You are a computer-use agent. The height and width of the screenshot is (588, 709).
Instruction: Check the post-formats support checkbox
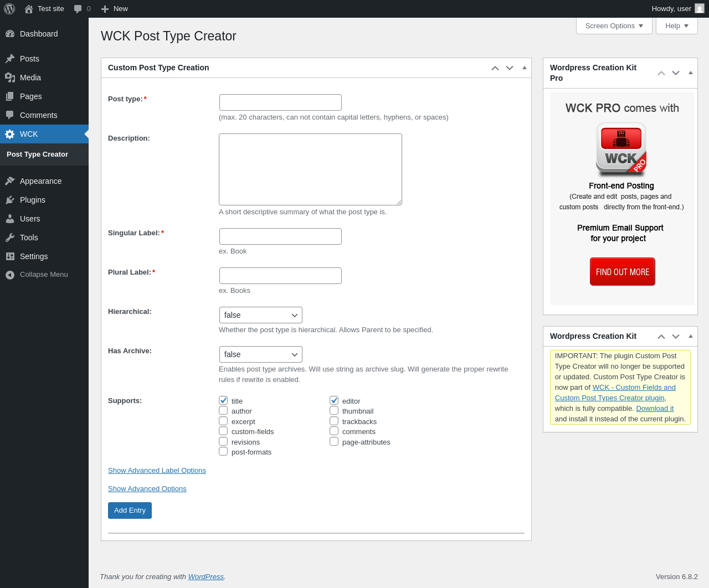223,451
